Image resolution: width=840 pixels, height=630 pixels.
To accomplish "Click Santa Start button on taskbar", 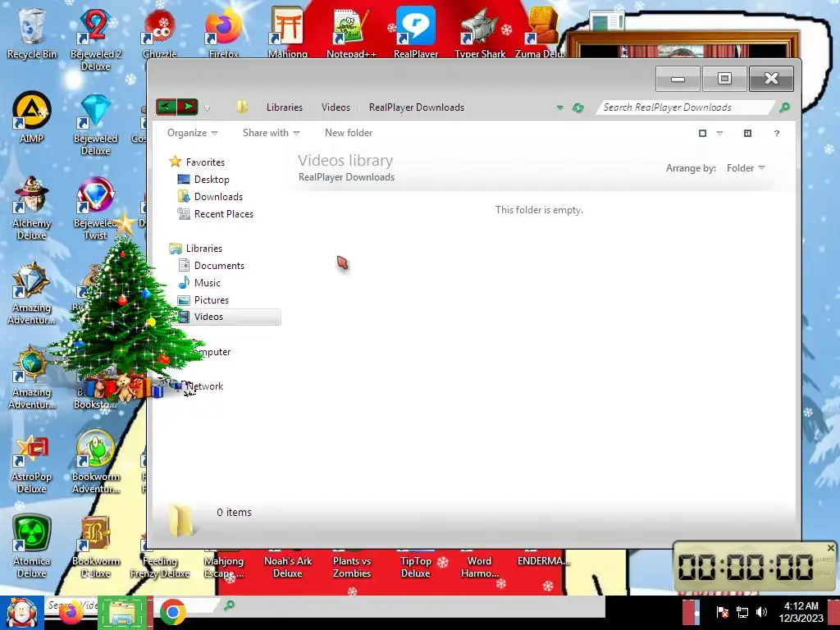I will pos(21,613).
